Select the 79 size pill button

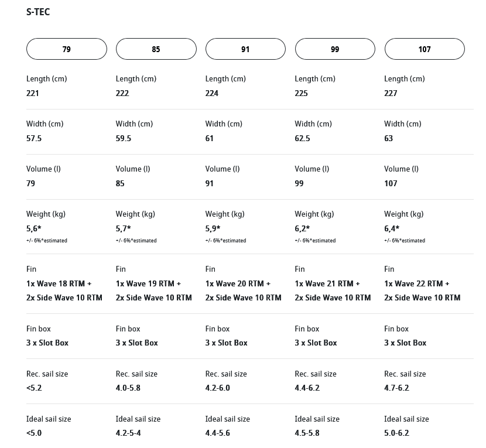(67, 49)
